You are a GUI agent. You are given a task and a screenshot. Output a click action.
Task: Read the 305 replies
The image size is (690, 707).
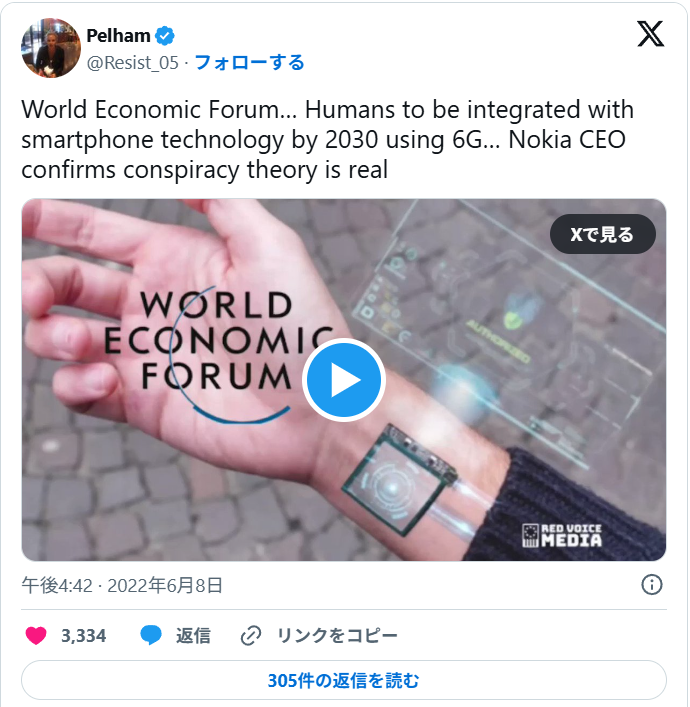coord(344,680)
